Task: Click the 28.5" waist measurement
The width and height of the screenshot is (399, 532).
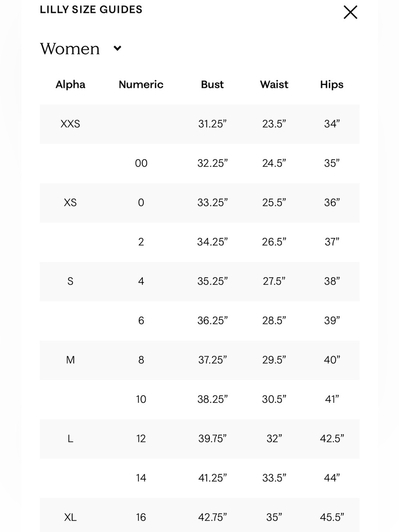Action: click(x=274, y=320)
